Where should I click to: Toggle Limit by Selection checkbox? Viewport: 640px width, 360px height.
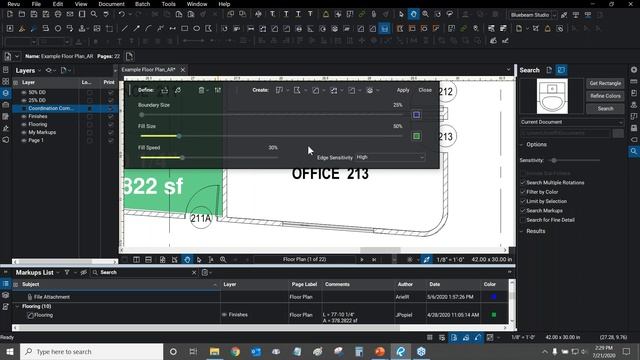[523, 201]
